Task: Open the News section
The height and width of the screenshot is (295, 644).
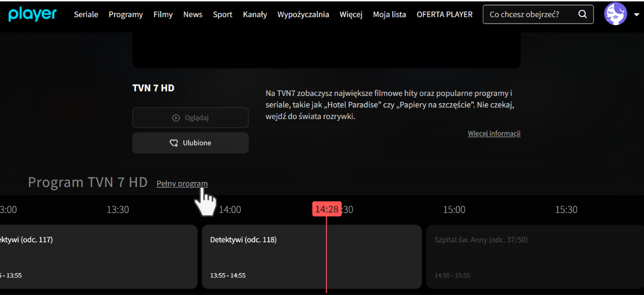Action: (x=192, y=14)
